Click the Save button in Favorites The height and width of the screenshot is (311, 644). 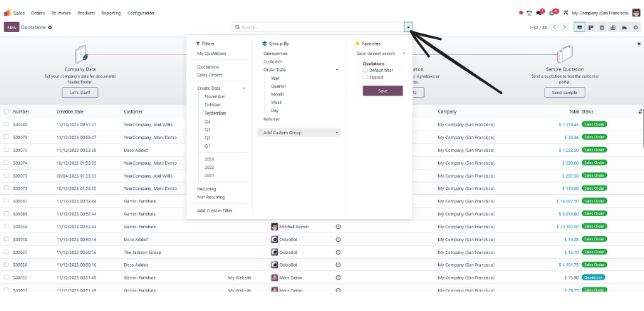click(x=383, y=91)
